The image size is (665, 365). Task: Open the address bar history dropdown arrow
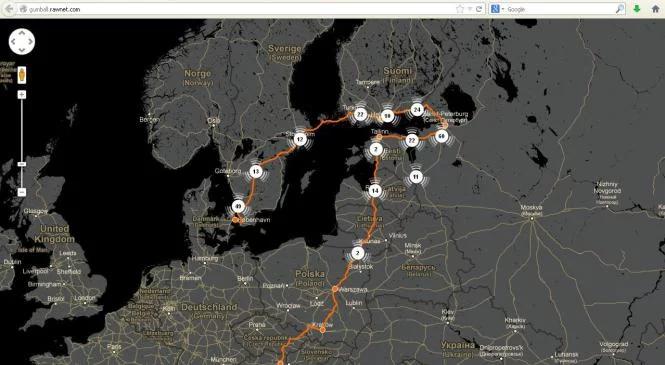point(470,9)
